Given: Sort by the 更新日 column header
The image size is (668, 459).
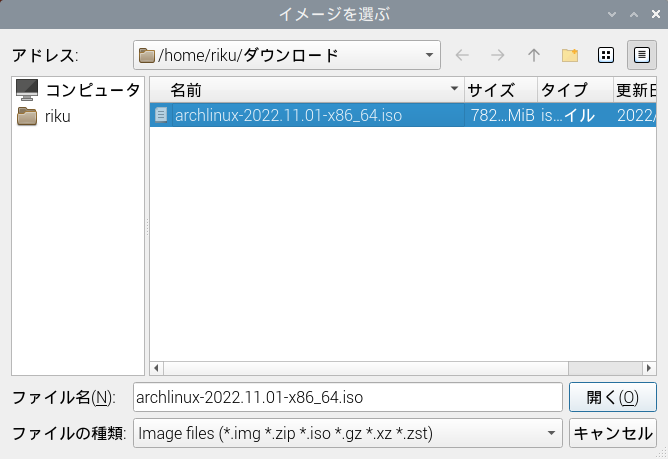Looking at the screenshot, I should [635, 89].
